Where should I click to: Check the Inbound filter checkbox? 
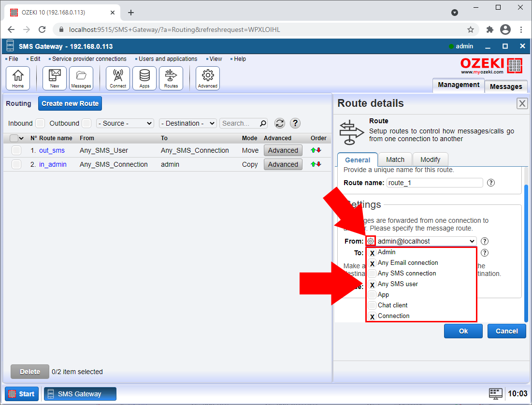pyautogui.click(x=40, y=123)
